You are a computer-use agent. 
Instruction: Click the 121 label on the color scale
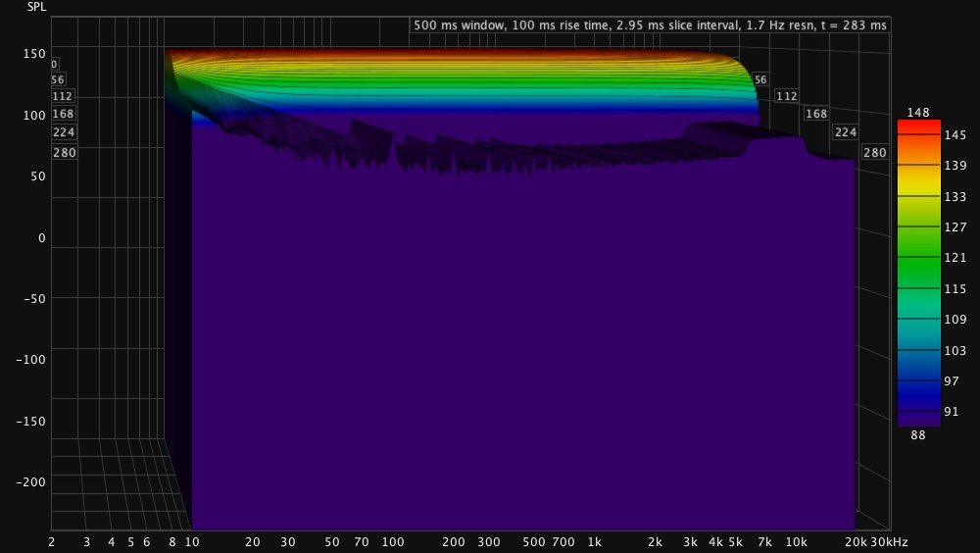(x=955, y=258)
